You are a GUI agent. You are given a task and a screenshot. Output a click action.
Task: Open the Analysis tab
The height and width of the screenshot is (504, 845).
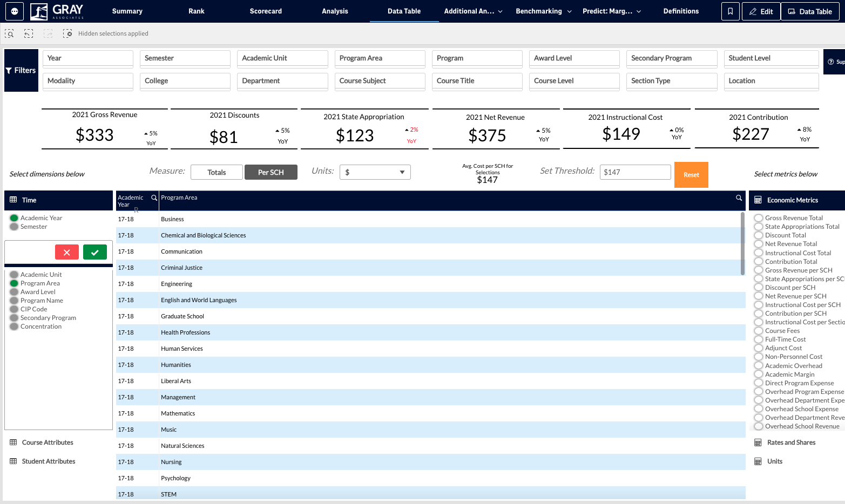pyautogui.click(x=335, y=11)
